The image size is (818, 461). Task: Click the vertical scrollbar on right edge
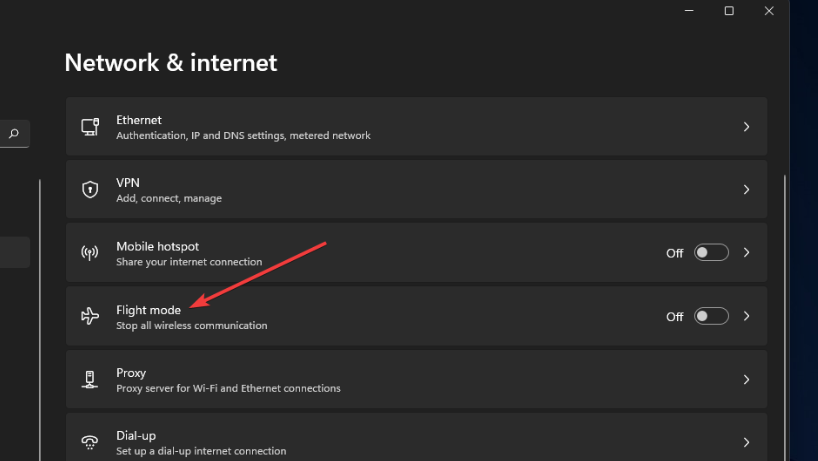(x=784, y=318)
